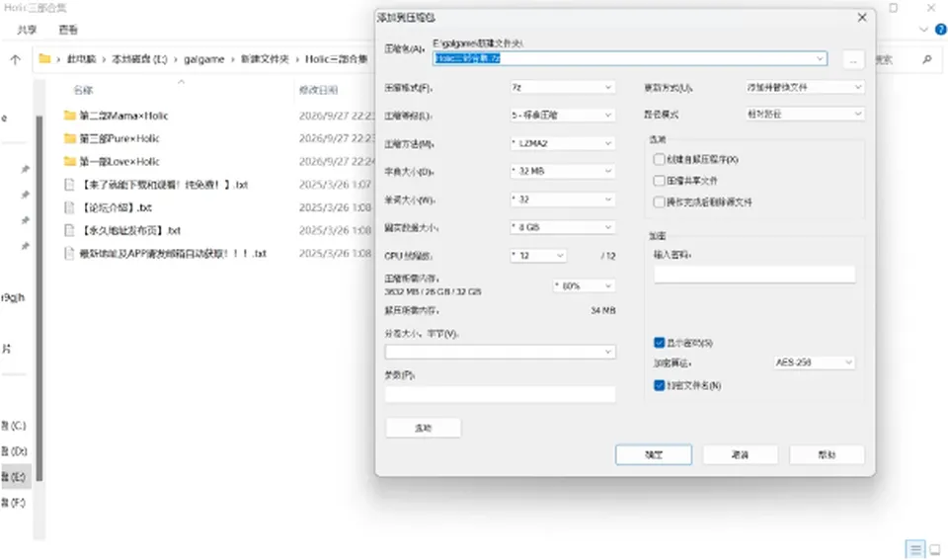Open the 共享 menu in Explorer

coord(27,29)
